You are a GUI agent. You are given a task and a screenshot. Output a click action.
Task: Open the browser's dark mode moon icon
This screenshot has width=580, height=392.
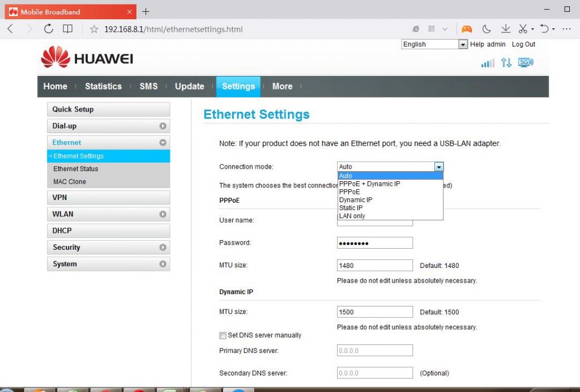487,28
